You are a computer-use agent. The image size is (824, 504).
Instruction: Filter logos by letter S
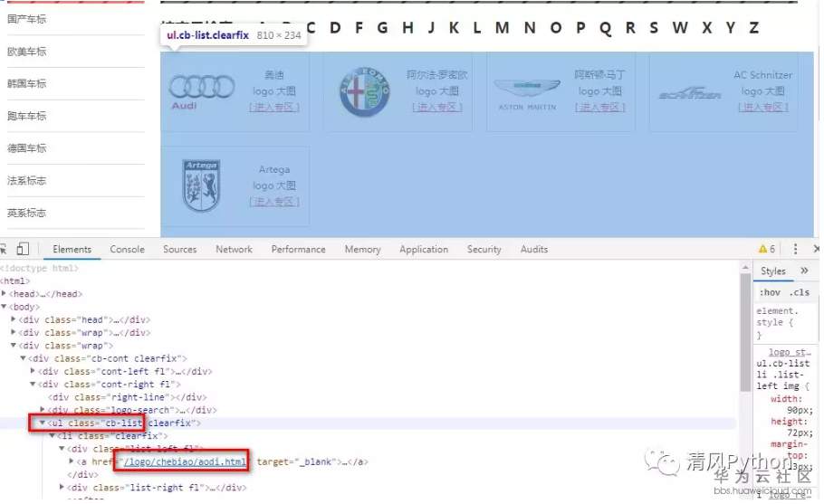tap(654, 28)
